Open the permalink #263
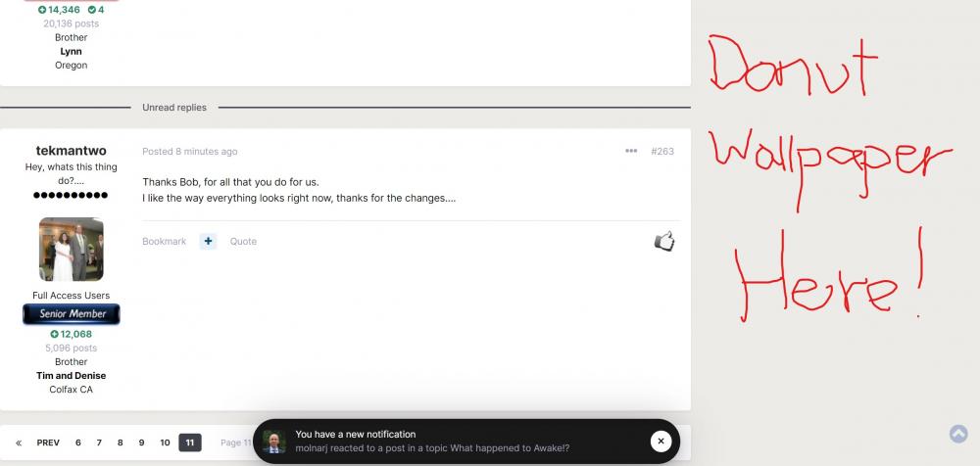Viewport: 980px width, 466px height. coord(662,151)
